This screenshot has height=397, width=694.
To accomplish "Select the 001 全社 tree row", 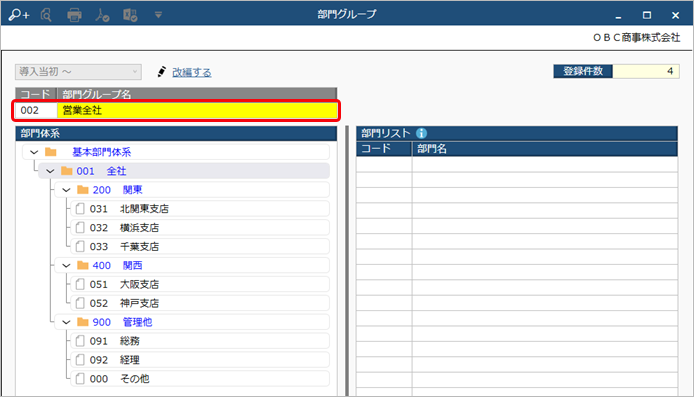I will [184, 171].
